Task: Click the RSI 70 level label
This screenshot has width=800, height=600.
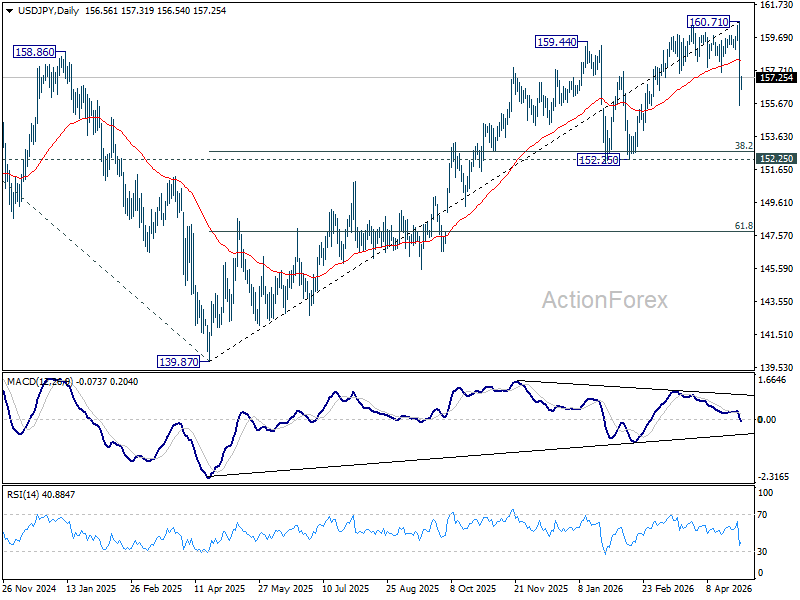Action: 762,515
